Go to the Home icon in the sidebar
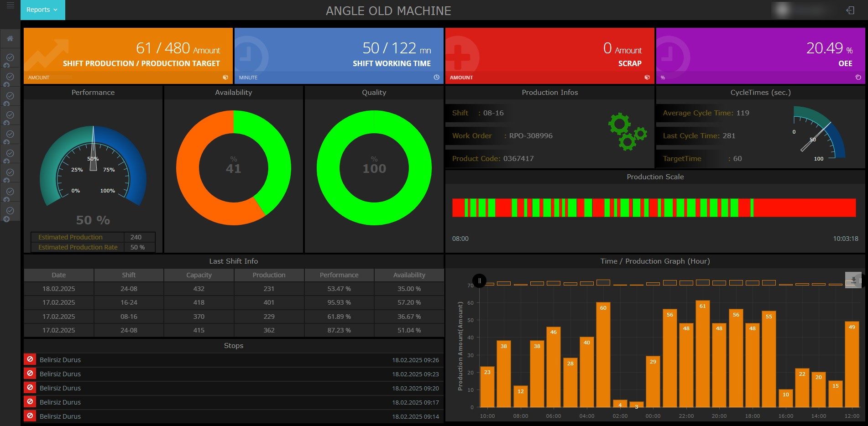The width and height of the screenshot is (868, 426). (x=10, y=39)
